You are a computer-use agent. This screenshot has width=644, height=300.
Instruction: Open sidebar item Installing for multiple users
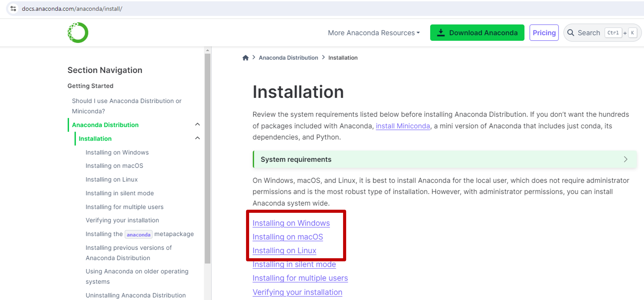pyautogui.click(x=125, y=207)
